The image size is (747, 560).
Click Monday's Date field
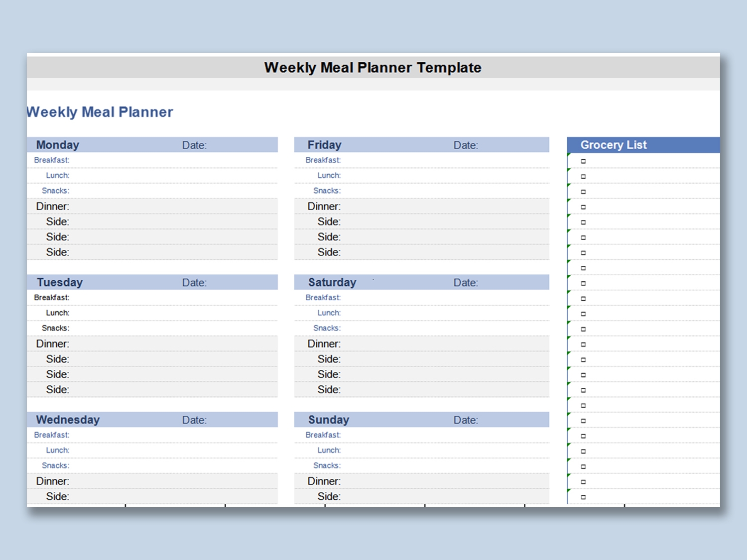pos(239,145)
